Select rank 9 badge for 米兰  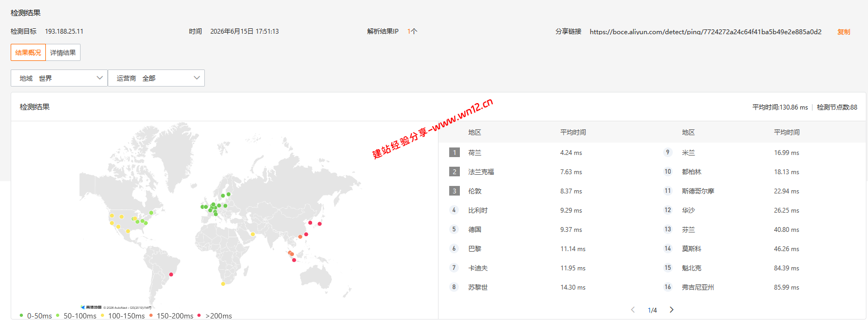667,152
